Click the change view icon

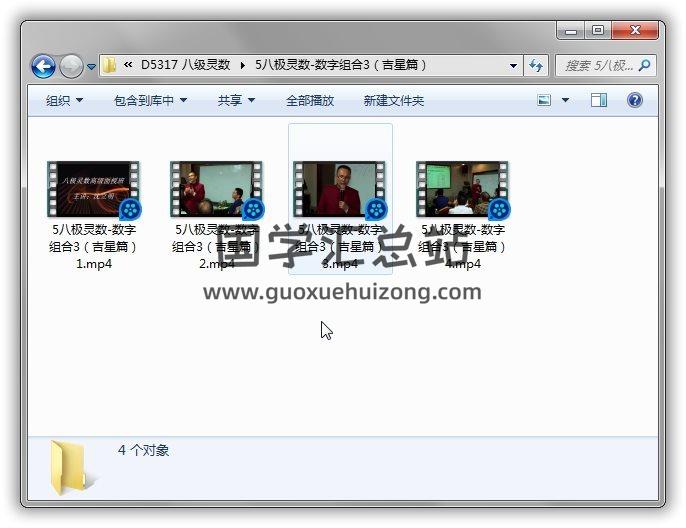(545, 101)
